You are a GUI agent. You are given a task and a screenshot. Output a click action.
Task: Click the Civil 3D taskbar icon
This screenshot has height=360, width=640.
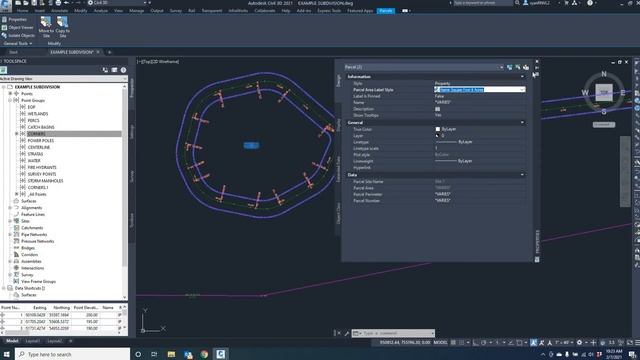220,354
